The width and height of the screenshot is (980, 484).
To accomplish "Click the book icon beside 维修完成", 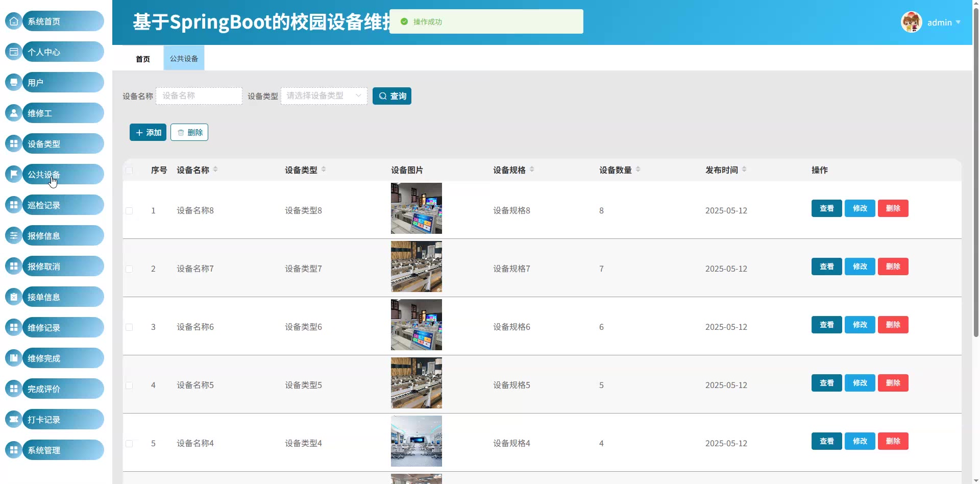I will point(14,358).
